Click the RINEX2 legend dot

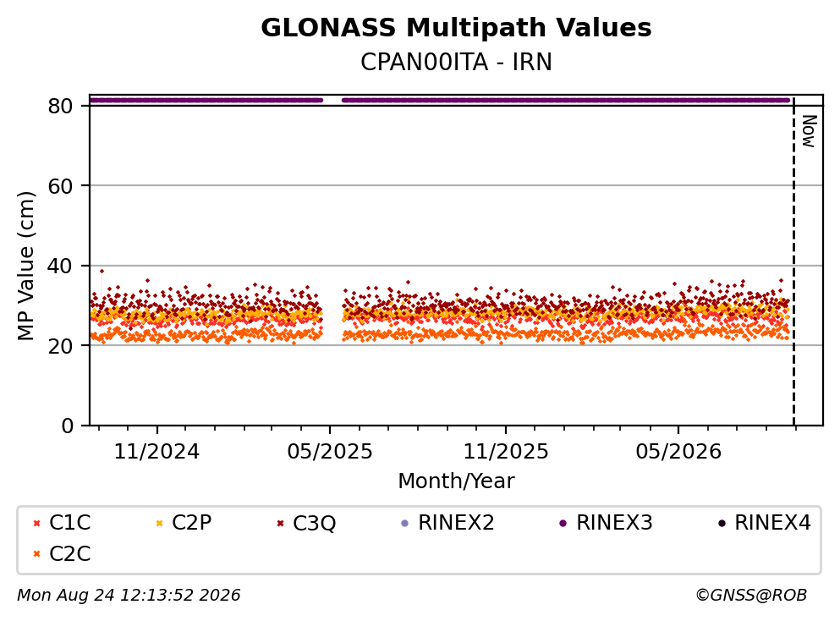(x=404, y=523)
